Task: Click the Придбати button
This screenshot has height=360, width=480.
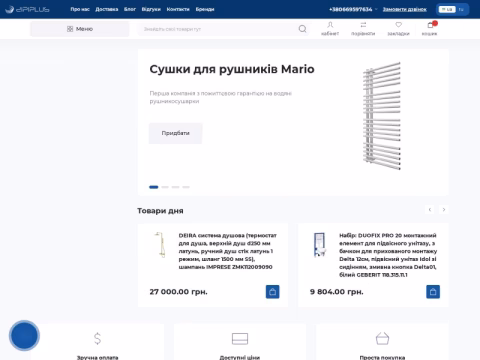Action: tap(176, 133)
